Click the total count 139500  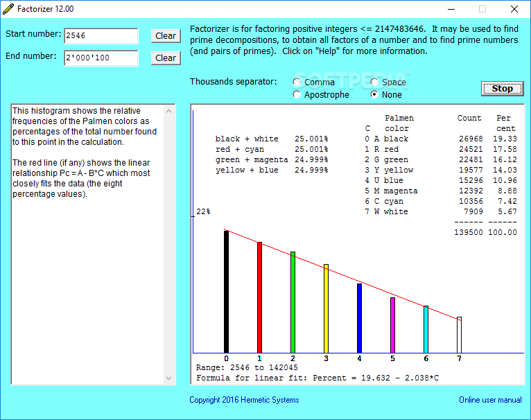[469, 232]
